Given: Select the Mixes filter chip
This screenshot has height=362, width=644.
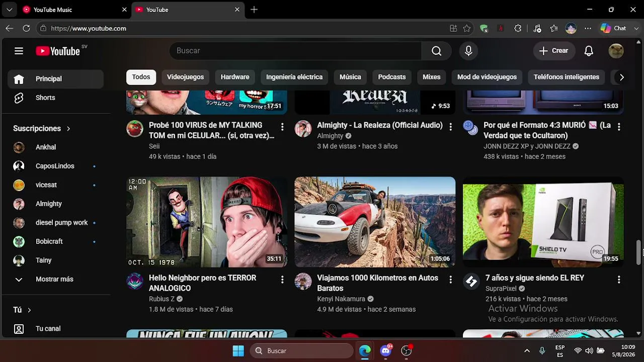Looking at the screenshot, I should (x=431, y=77).
